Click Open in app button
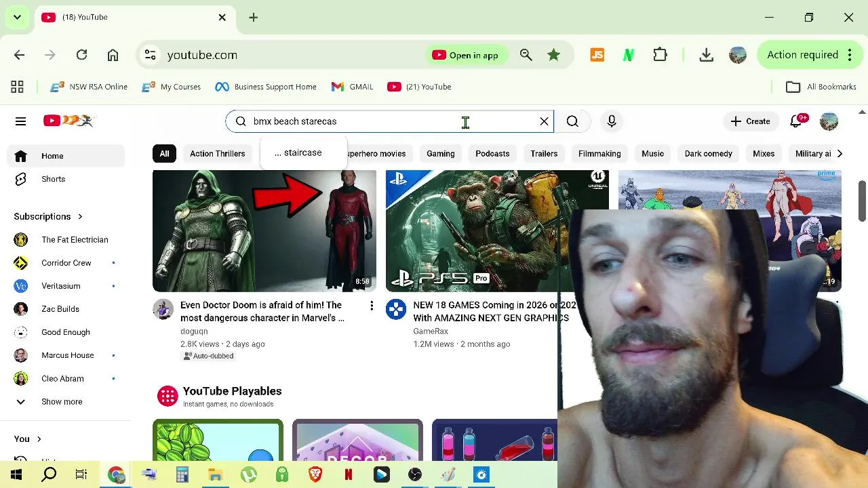The height and width of the screenshot is (488, 868). pos(466,55)
